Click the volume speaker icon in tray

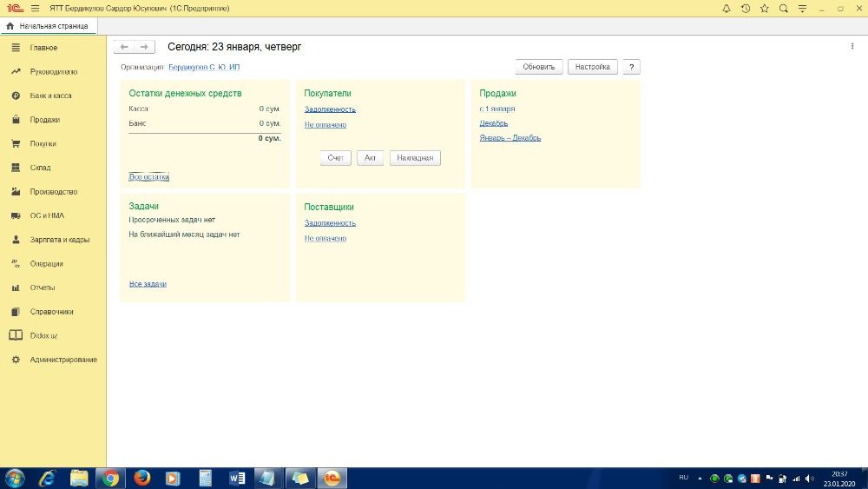point(809,479)
